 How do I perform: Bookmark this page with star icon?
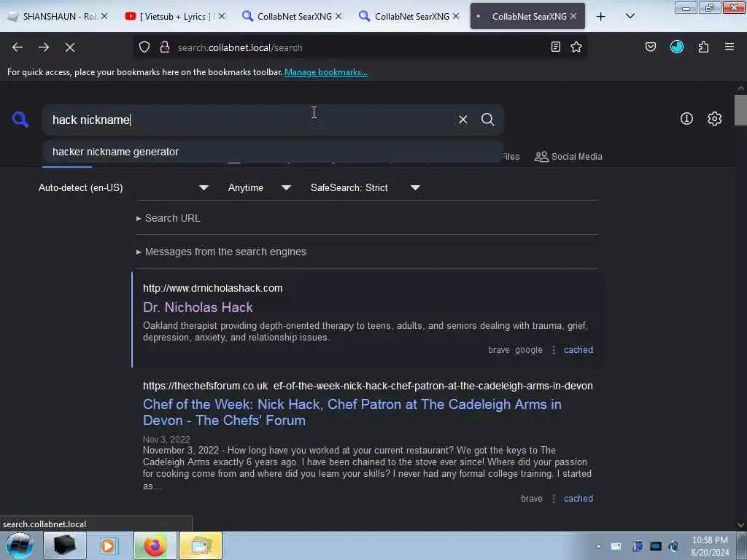pyautogui.click(x=576, y=47)
